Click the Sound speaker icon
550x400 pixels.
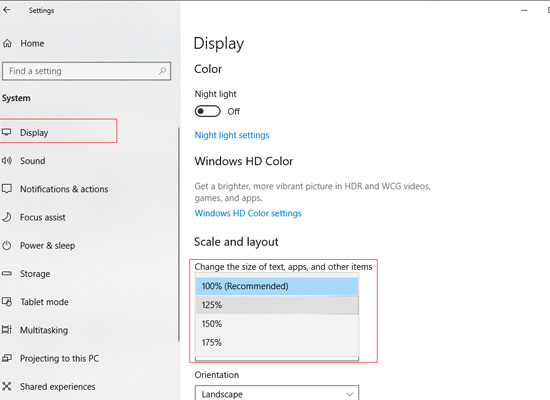(x=7, y=161)
